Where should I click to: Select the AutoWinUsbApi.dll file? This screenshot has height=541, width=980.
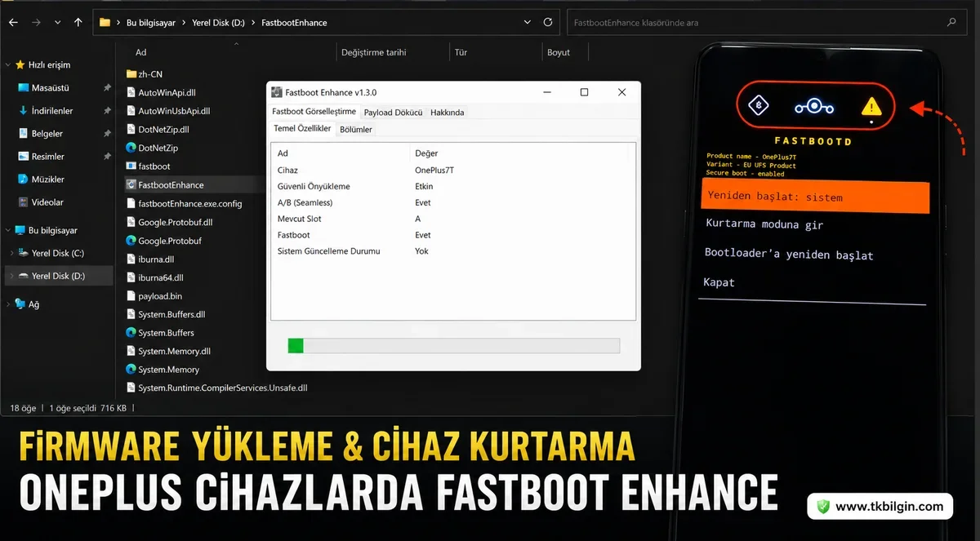(x=168, y=111)
